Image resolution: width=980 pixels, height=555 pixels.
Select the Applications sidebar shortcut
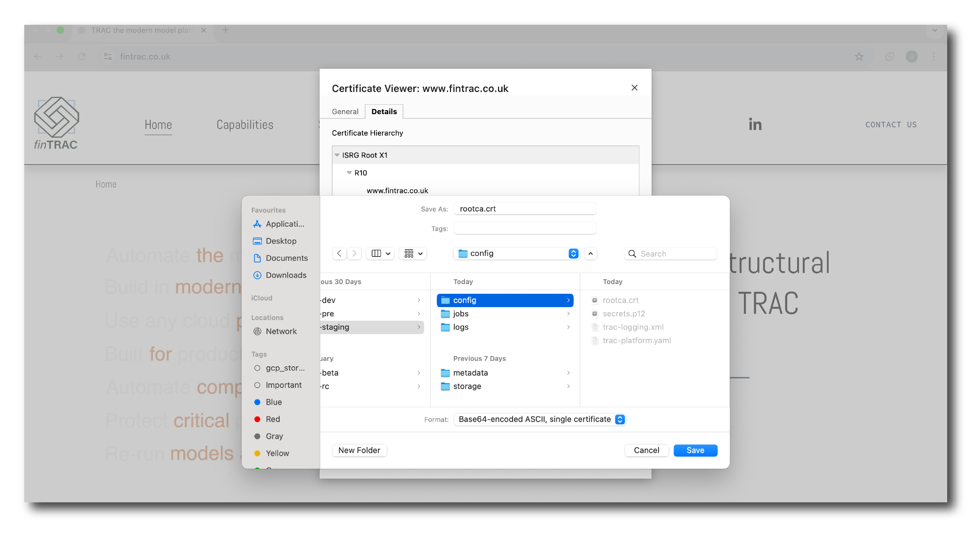[x=285, y=224]
